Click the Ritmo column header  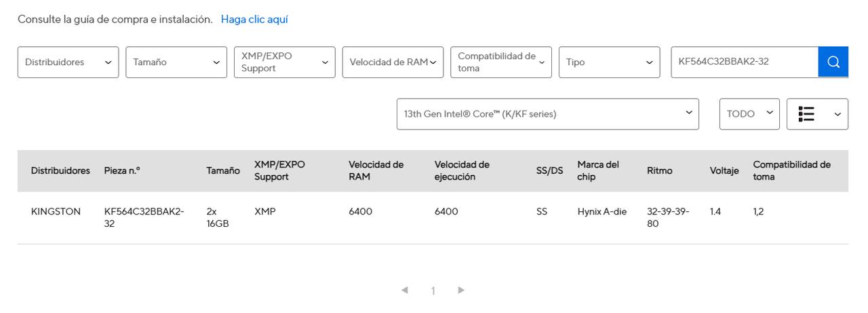[x=660, y=170]
